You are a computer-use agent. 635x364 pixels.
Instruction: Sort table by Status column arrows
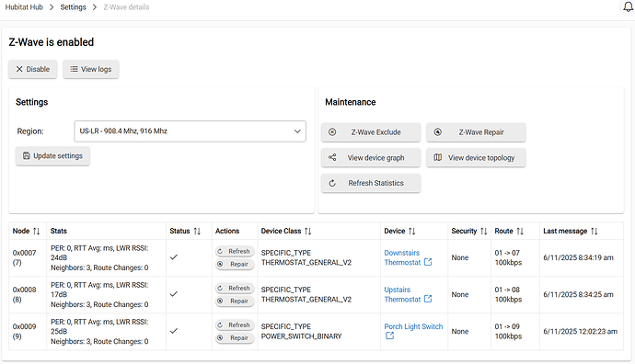tap(197, 231)
